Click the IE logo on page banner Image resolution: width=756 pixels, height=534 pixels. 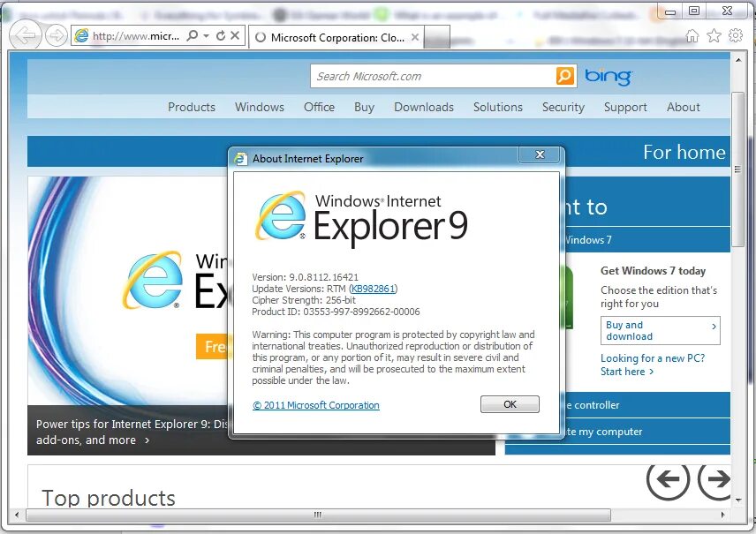[x=154, y=280]
